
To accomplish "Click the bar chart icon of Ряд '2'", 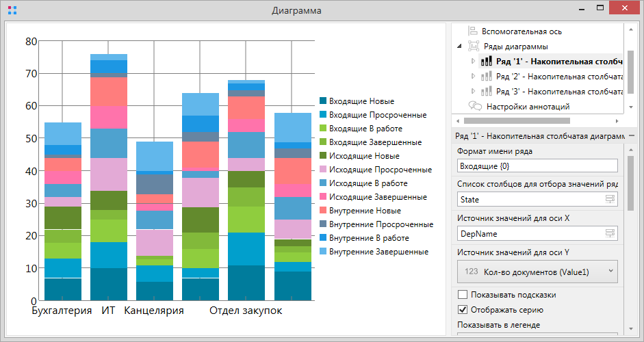I will (x=486, y=77).
